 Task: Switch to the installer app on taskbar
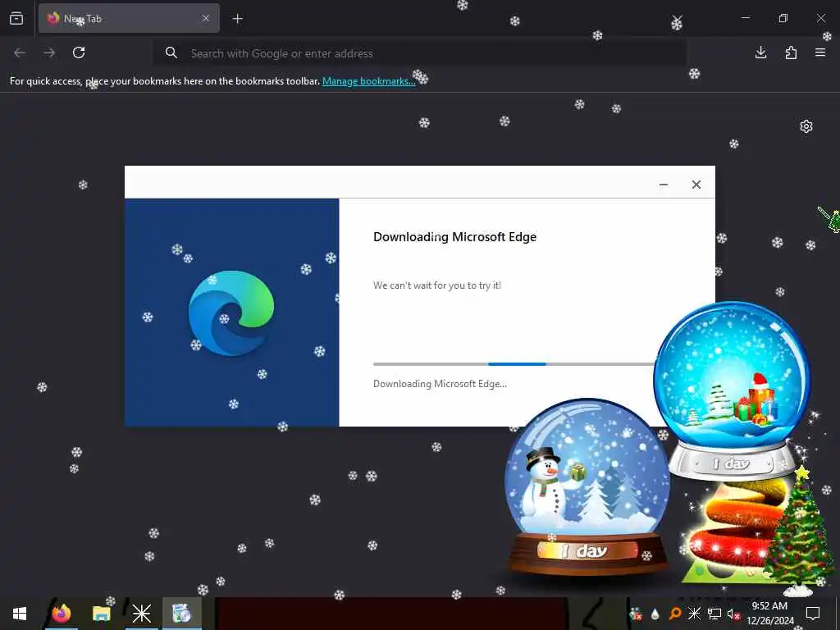[181, 614]
